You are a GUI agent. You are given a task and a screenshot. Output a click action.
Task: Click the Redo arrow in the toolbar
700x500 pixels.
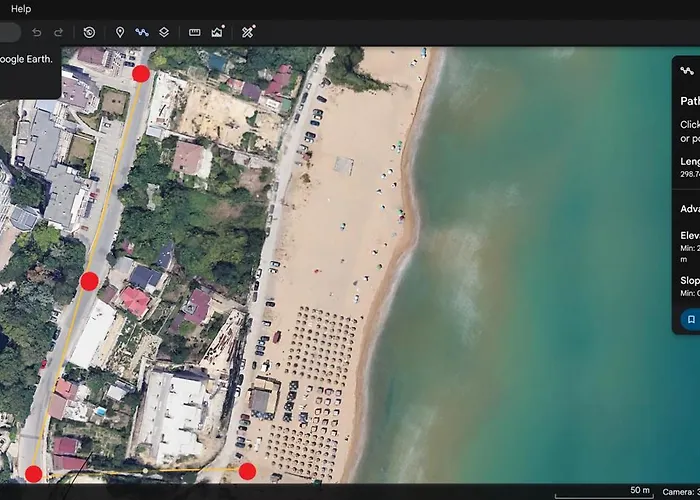(58, 32)
